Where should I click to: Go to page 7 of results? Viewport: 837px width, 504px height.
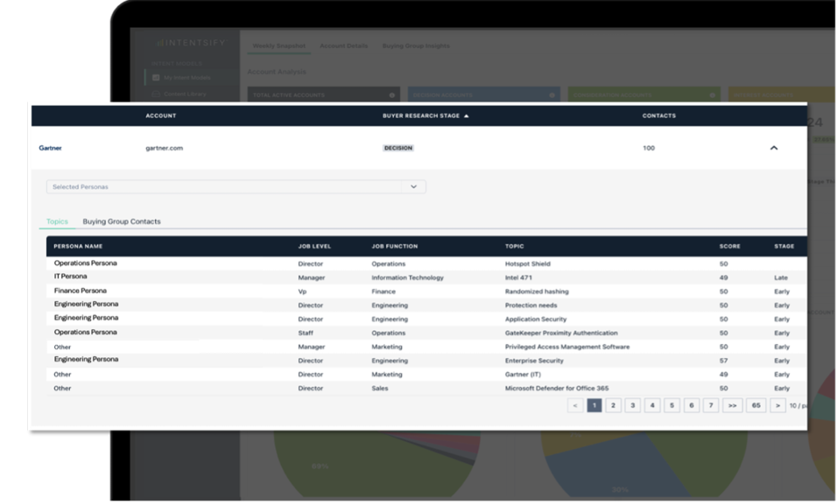tap(710, 405)
